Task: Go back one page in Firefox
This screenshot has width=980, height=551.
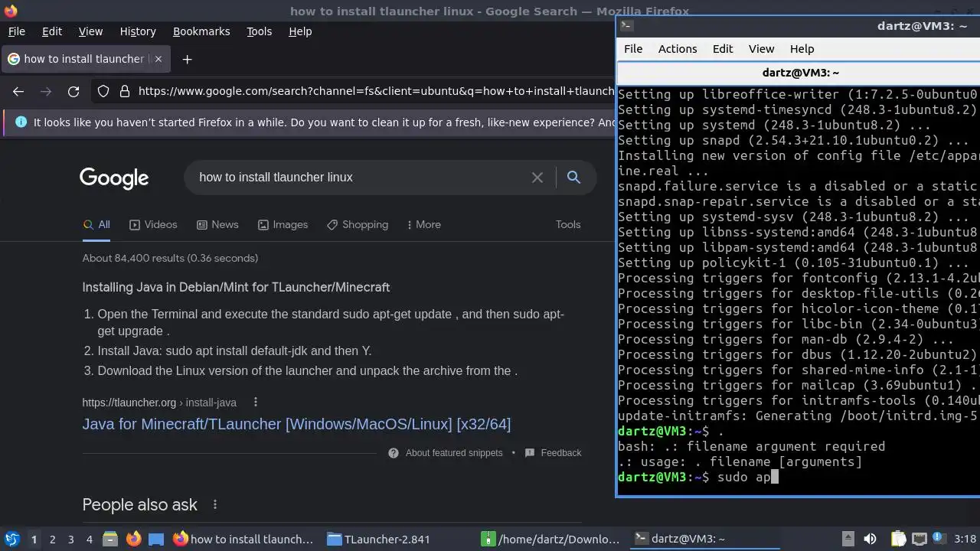Action: 18,91
